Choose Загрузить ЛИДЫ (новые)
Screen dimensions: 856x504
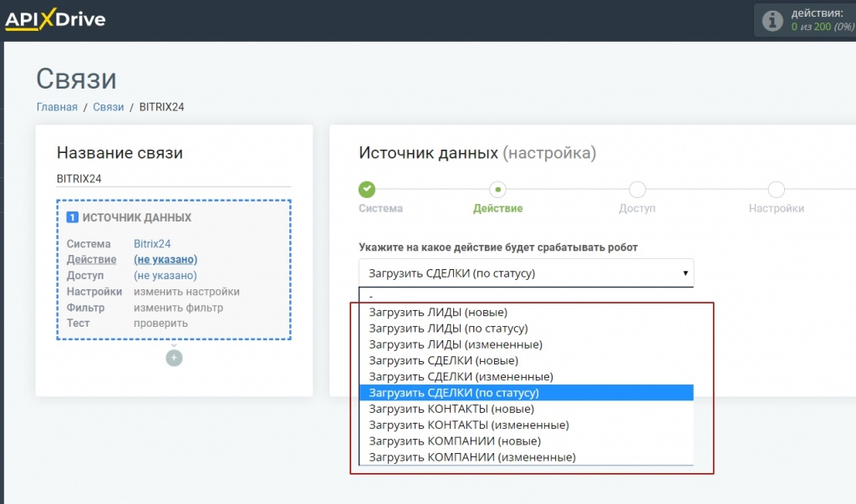pyautogui.click(x=527, y=313)
